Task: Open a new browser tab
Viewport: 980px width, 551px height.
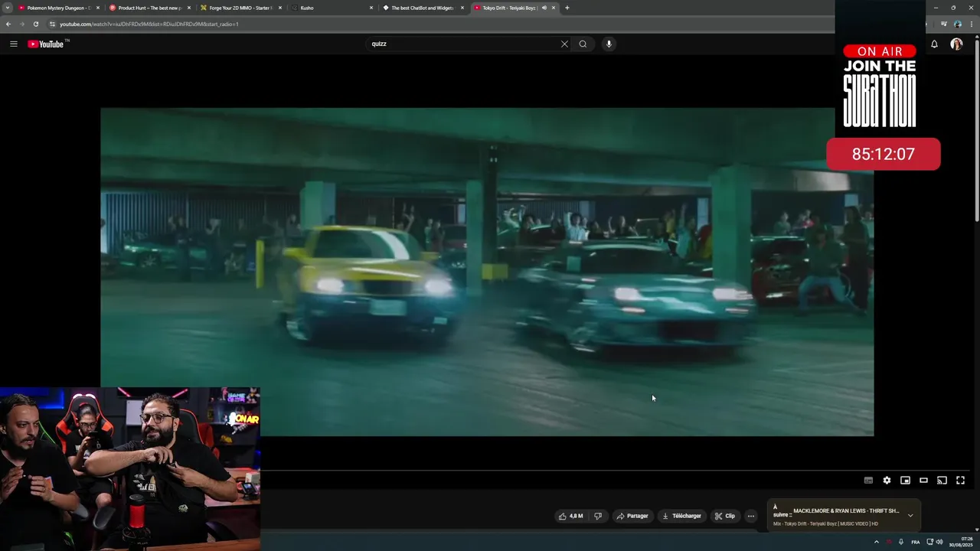Action: tap(567, 8)
